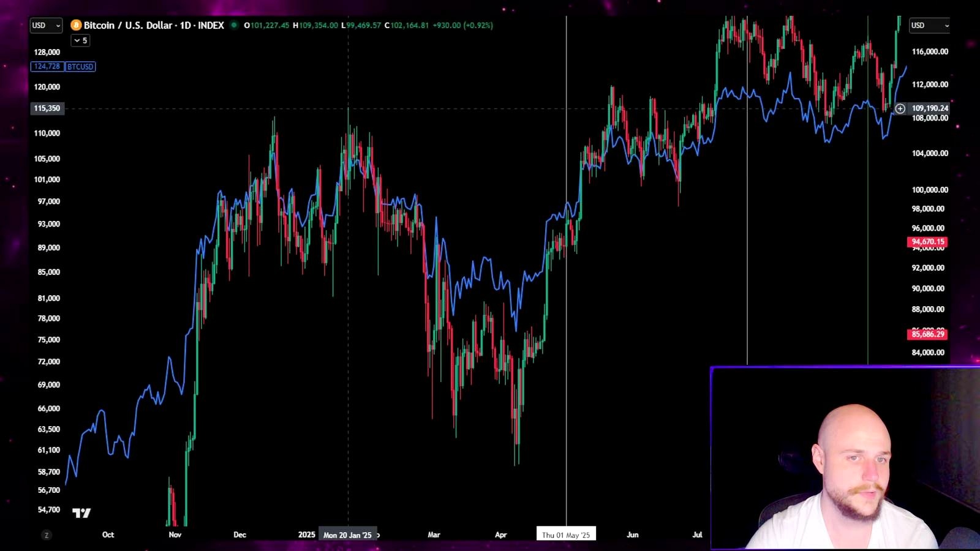
Task: Click the Dec label on time axis
Action: tap(240, 534)
